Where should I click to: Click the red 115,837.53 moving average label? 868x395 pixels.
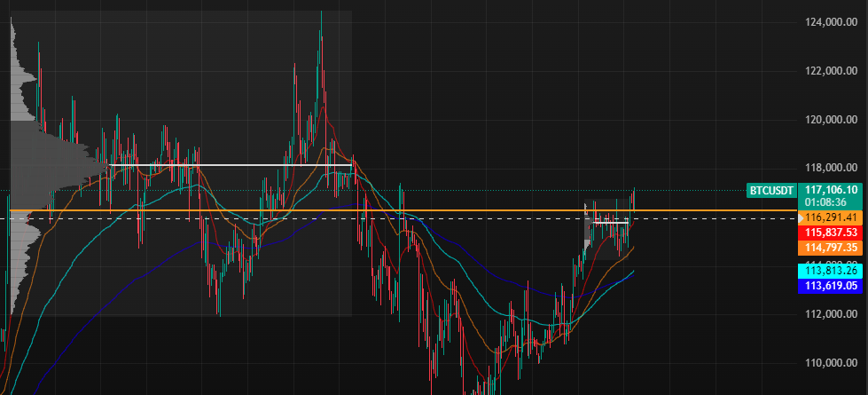point(831,233)
